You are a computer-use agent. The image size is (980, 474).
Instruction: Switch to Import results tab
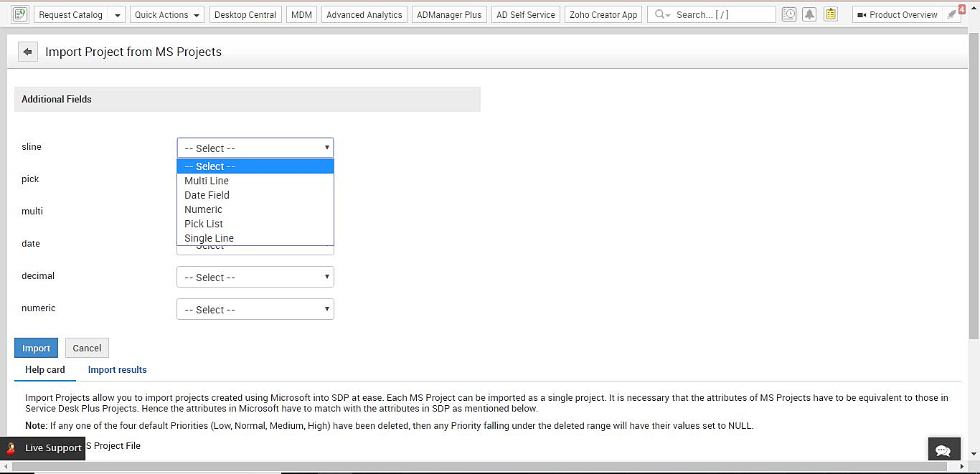[117, 369]
